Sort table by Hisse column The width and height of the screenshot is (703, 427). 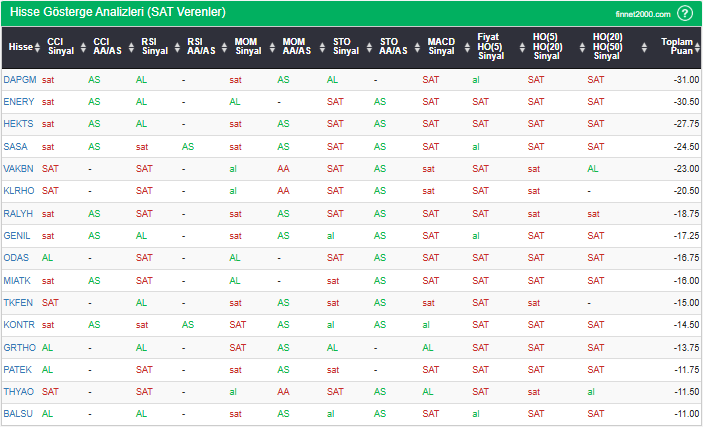click(20, 46)
